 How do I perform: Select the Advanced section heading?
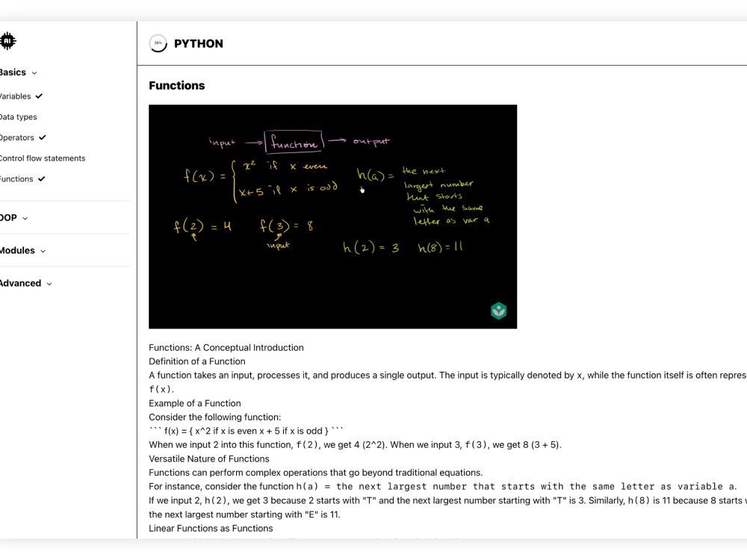click(20, 283)
